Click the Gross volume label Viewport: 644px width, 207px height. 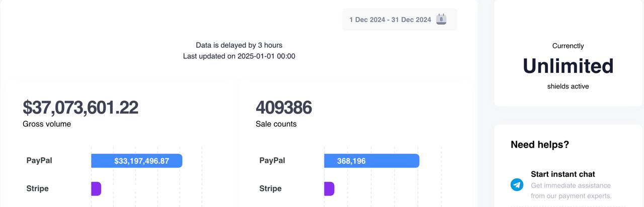(47, 124)
